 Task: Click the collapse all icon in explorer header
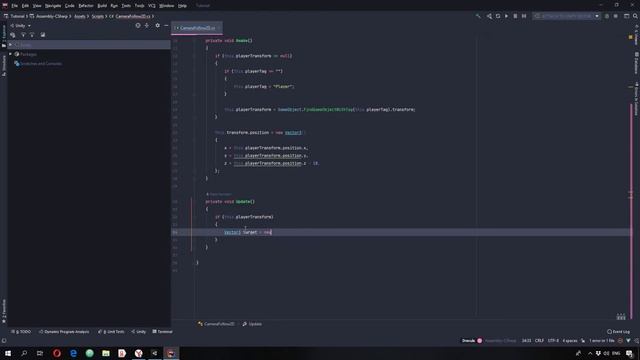click(147, 25)
